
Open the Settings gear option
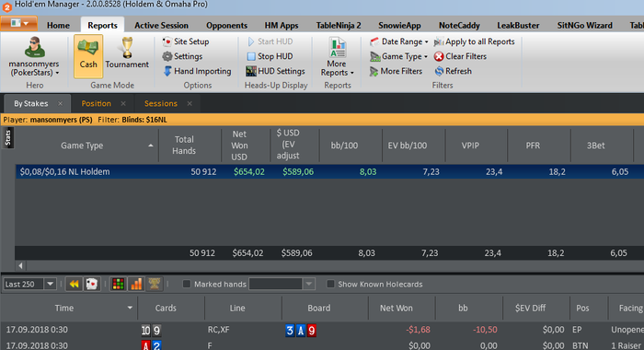(x=182, y=56)
